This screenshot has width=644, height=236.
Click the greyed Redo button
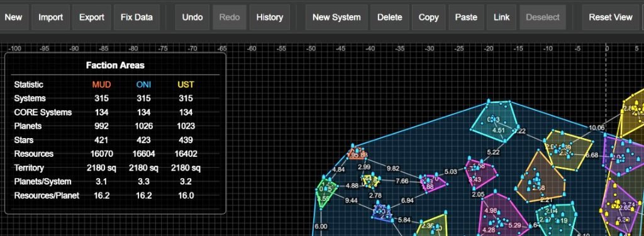229,17
